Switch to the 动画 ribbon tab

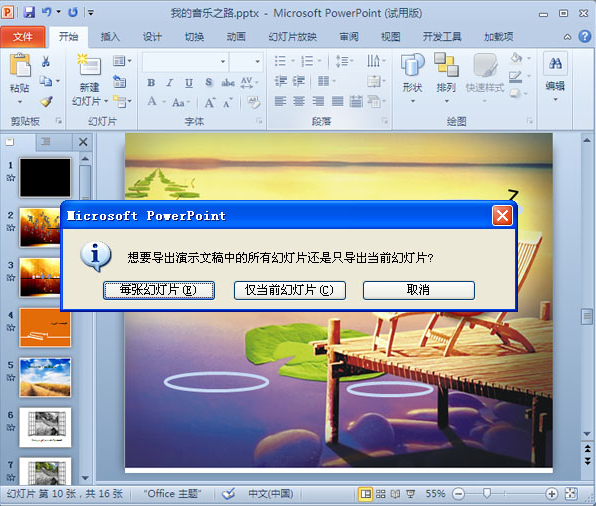tap(236, 37)
